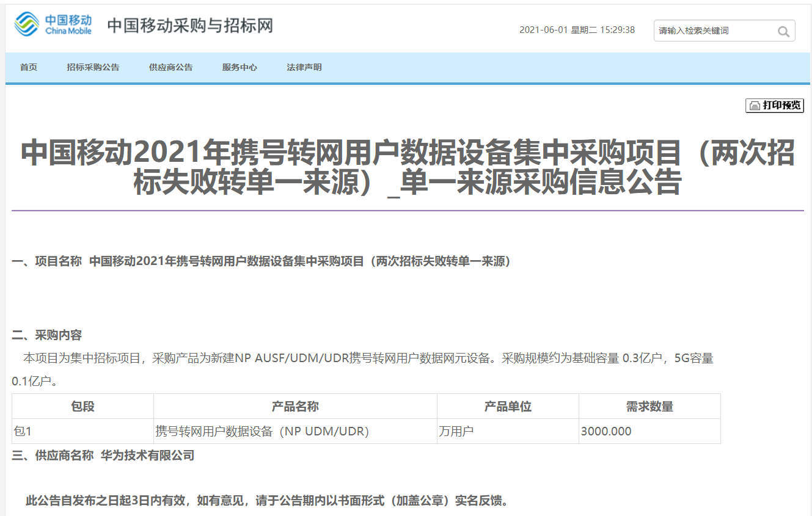
Task: Click the main announcement headline
Action: click(408, 167)
